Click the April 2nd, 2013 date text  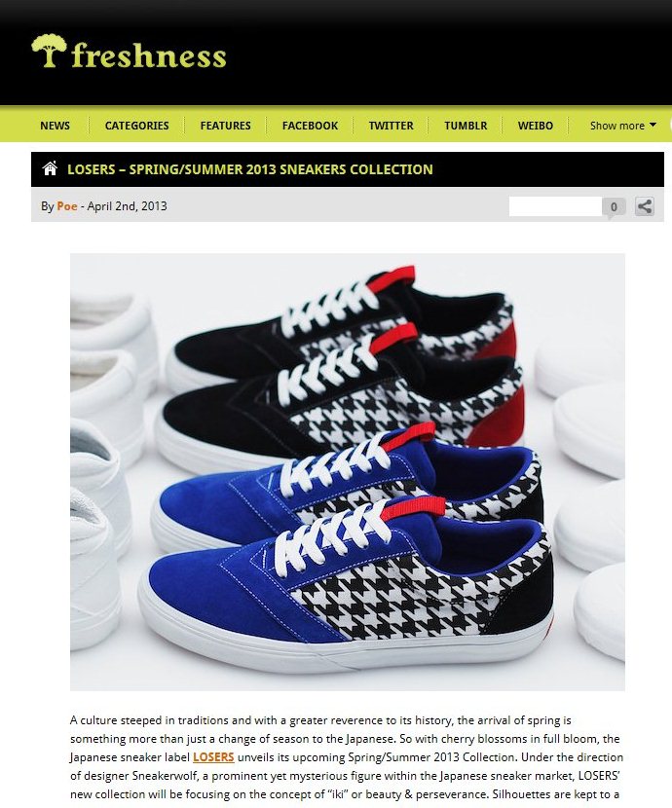coord(127,206)
